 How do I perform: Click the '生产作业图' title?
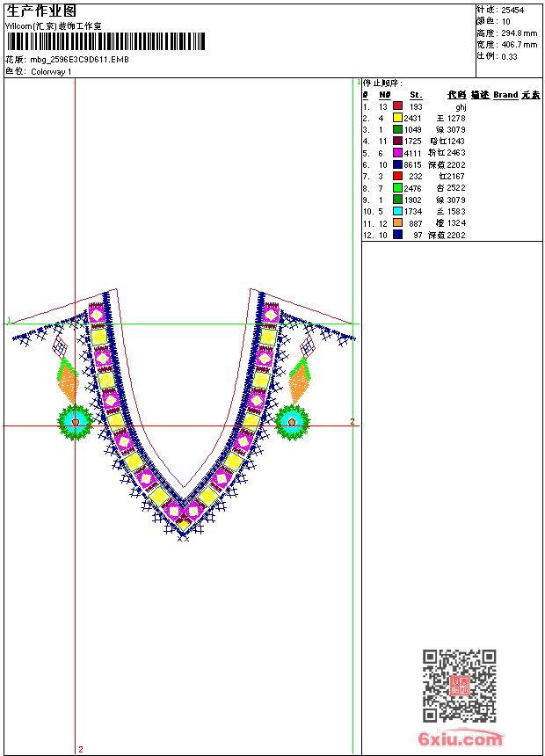[x=41, y=11]
